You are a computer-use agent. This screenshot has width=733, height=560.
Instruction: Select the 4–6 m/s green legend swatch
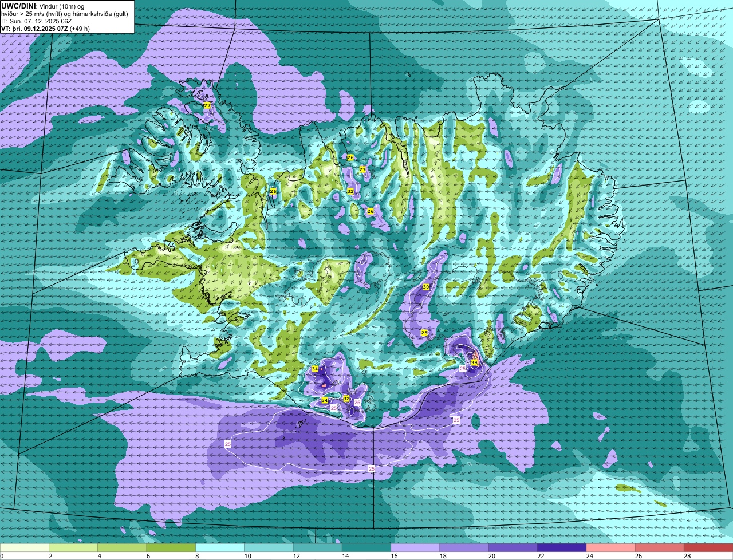(x=122, y=547)
